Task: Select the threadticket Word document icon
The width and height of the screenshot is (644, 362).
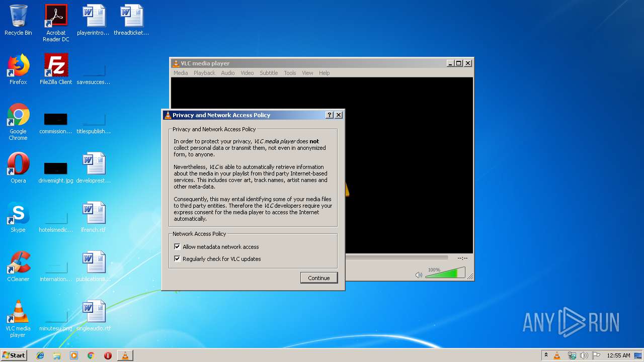Action: click(x=132, y=20)
